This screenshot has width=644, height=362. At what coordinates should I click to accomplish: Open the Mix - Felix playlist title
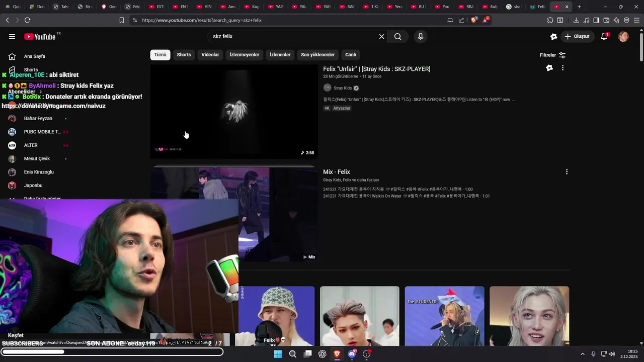[x=337, y=172]
